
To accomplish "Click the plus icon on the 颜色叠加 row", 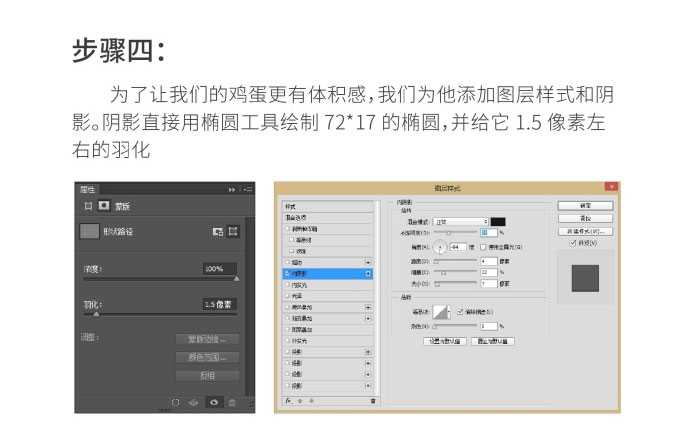I will [368, 307].
